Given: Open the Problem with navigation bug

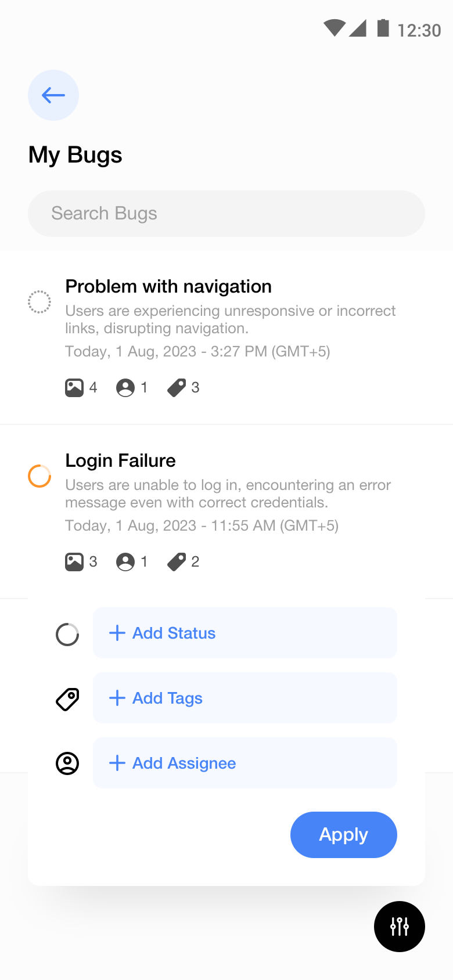Looking at the screenshot, I should click(x=168, y=287).
